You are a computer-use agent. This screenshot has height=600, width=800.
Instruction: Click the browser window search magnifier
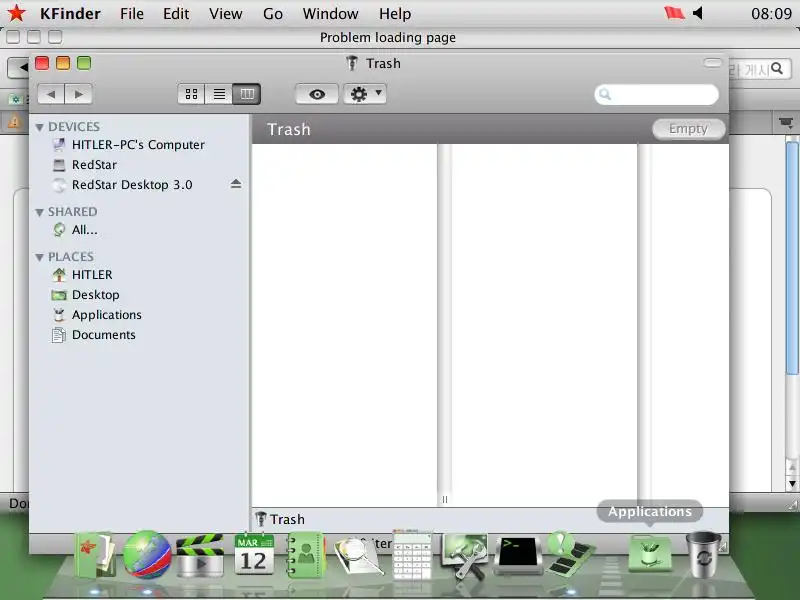(777, 68)
